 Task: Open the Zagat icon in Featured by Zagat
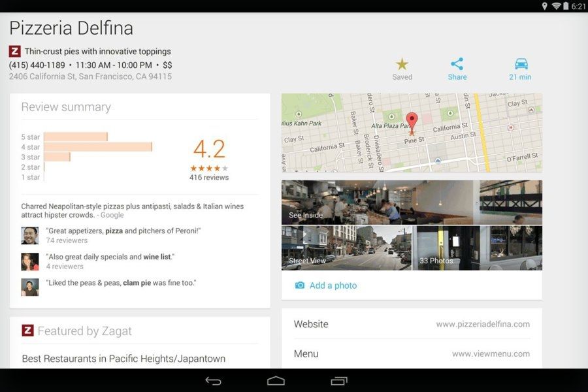pos(27,331)
